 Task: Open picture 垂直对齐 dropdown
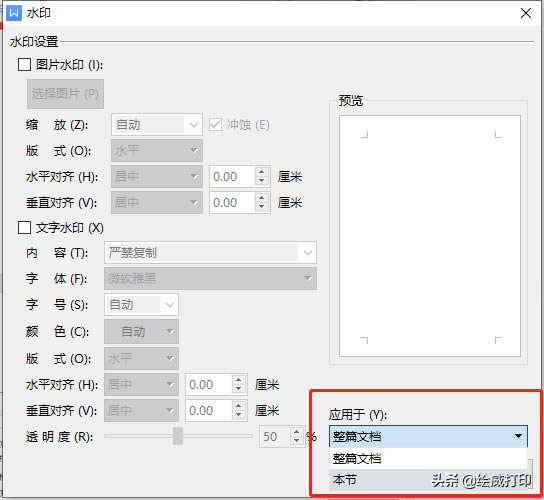pyautogui.click(x=157, y=202)
